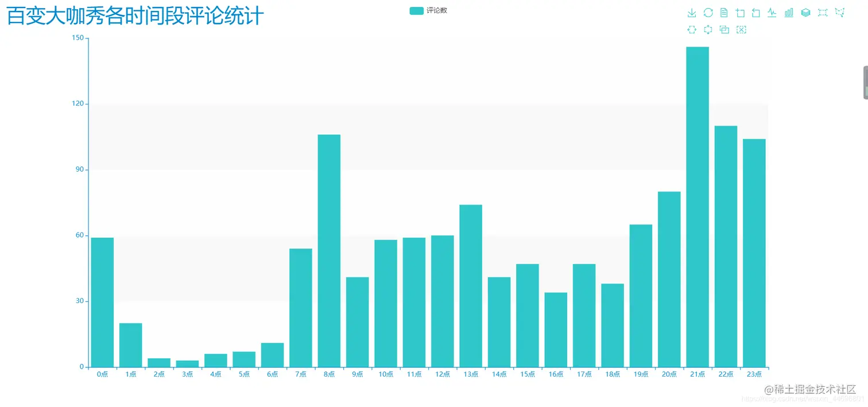Open the data view document icon
Screen dimensions: 868x407
724,13
